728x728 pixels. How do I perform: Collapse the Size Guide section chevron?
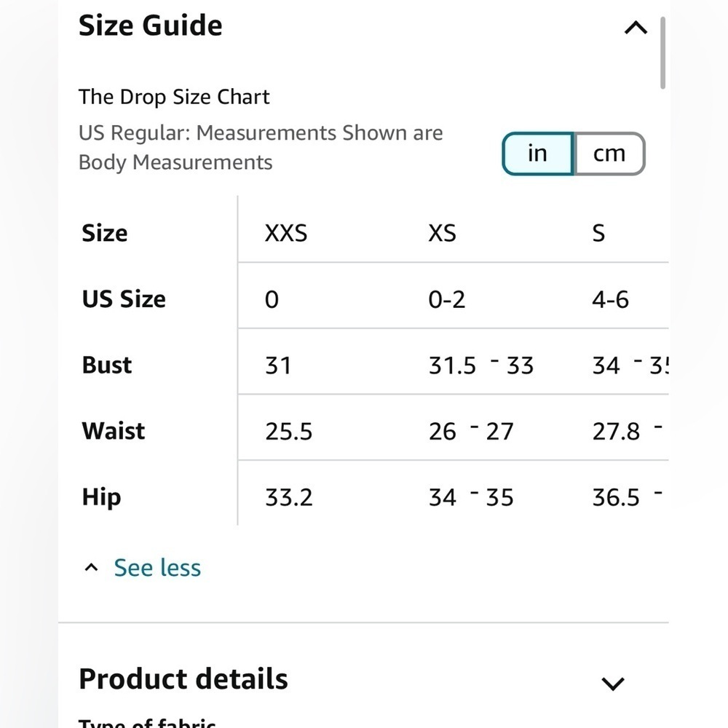[x=636, y=28]
